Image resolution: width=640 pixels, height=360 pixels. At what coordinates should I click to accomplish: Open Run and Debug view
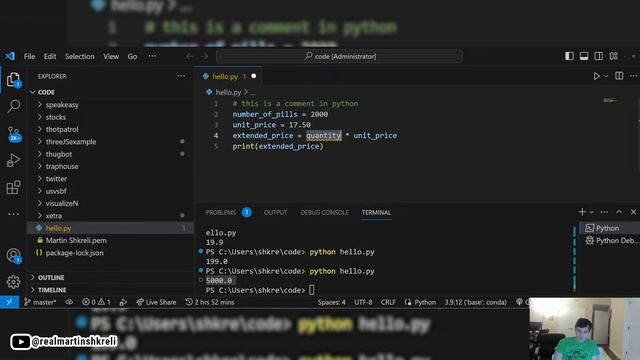tap(13, 160)
